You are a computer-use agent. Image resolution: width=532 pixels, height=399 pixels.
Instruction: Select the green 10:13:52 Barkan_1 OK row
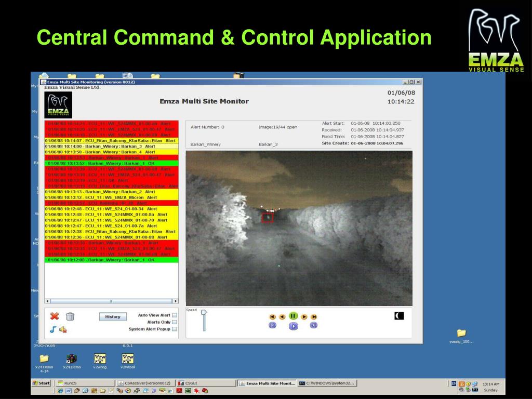(x=111, y=163)
